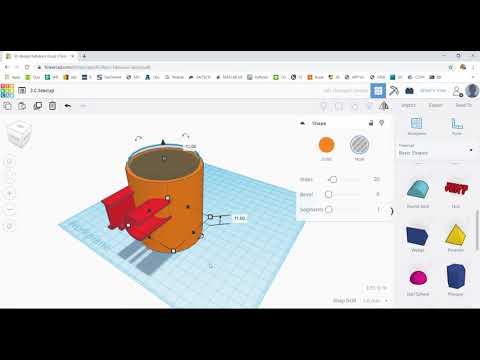
Task: Click the Mirror tool icon
Action: (384, 106)
